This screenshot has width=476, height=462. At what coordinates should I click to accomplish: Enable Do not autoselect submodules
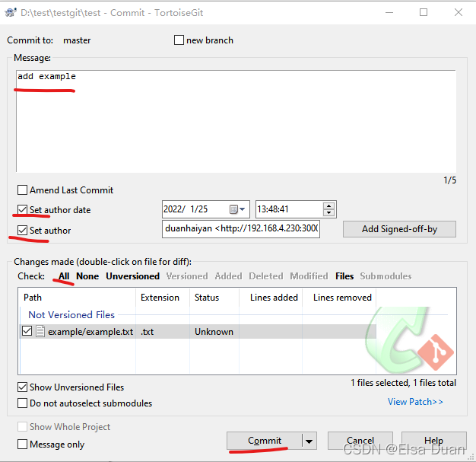[23, 403]
